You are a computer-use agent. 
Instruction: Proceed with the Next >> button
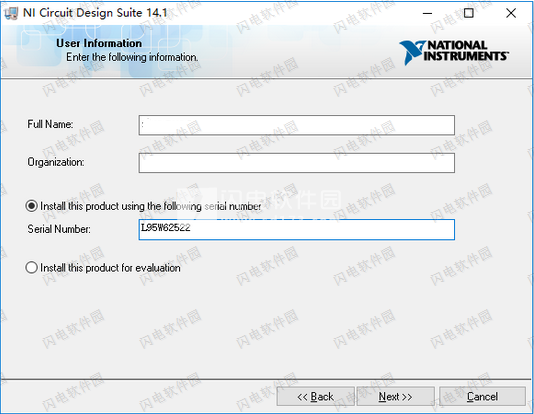(x=395, y=396)
